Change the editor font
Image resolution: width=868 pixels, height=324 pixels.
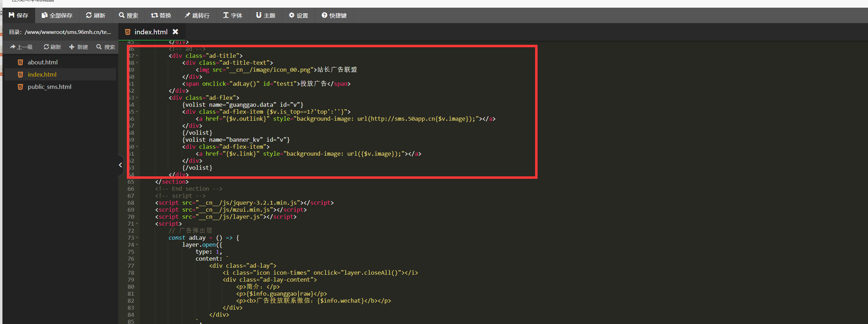click(232, 15)
